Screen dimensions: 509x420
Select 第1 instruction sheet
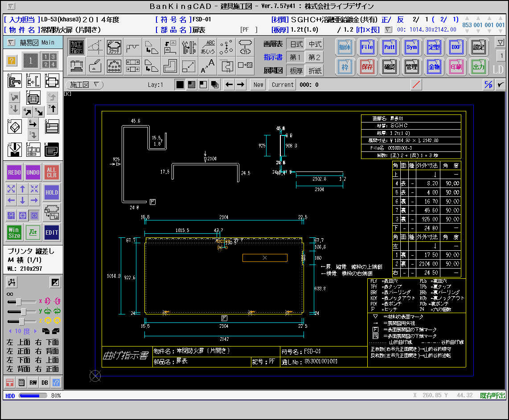(296, 57)
